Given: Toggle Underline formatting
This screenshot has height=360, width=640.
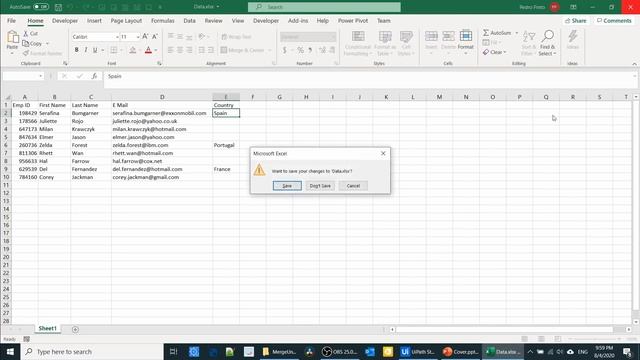Looking at the screenshot, I should click(95, 50).
